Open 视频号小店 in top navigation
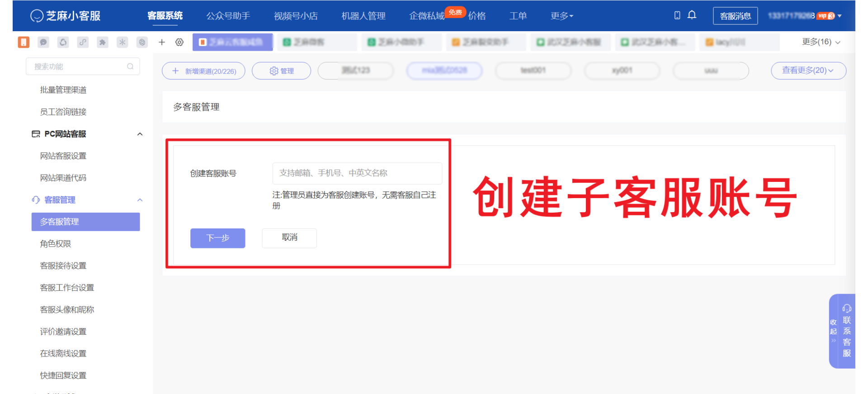Screen dimensions: 868x394 pos(296,16)
